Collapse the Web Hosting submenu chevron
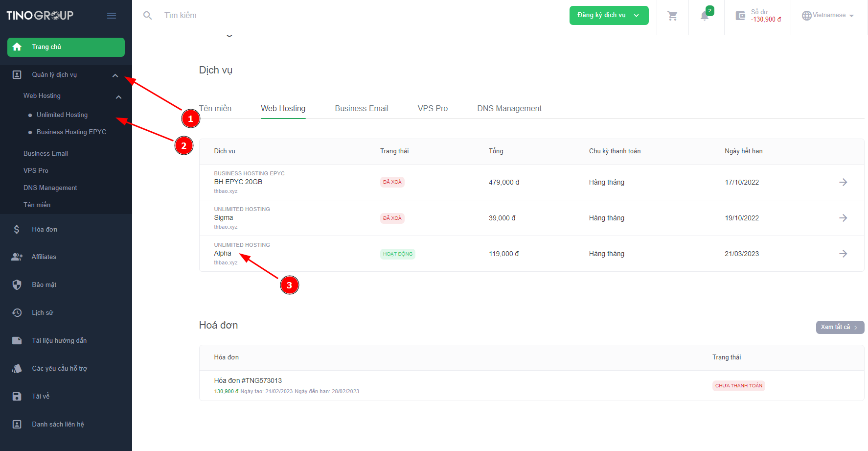The image size is (868, 451). point(118,97)
